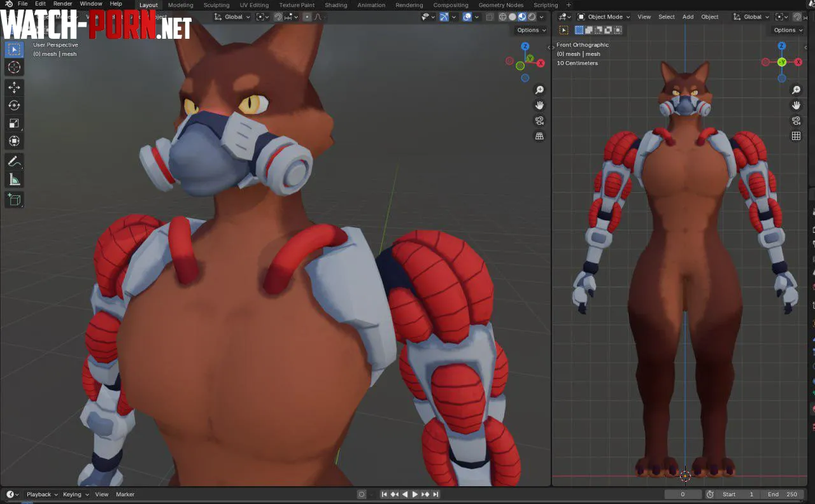Open the File menu
Screen dimensions: 815x504
click(22, 4)
